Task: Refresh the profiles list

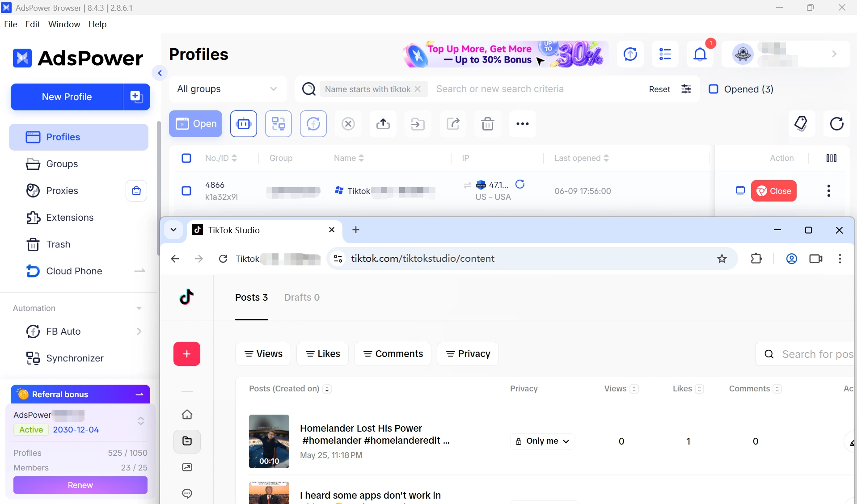Action: pyautogui.click(x=836, y=124)
